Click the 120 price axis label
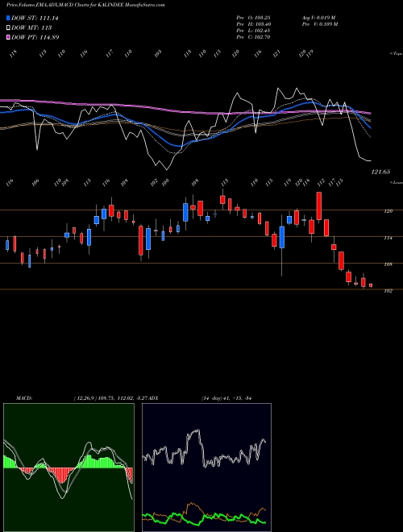The image size is (403, 532). (x=388, y=211)
